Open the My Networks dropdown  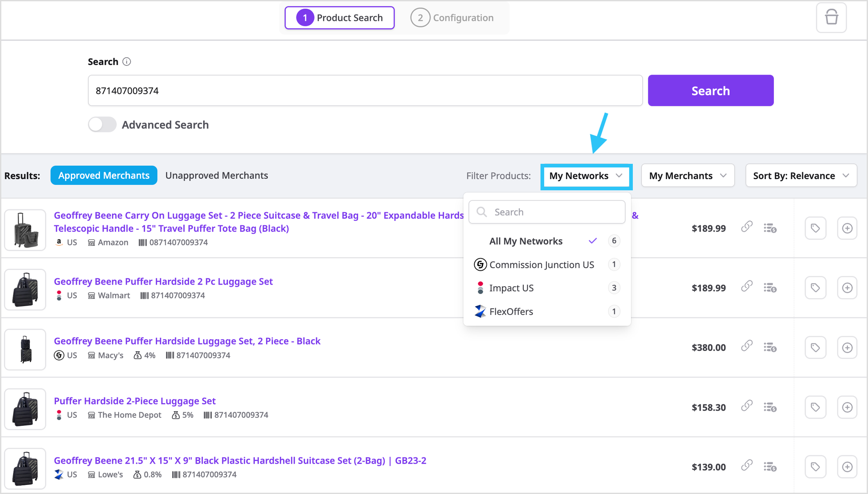click(586, 176)
